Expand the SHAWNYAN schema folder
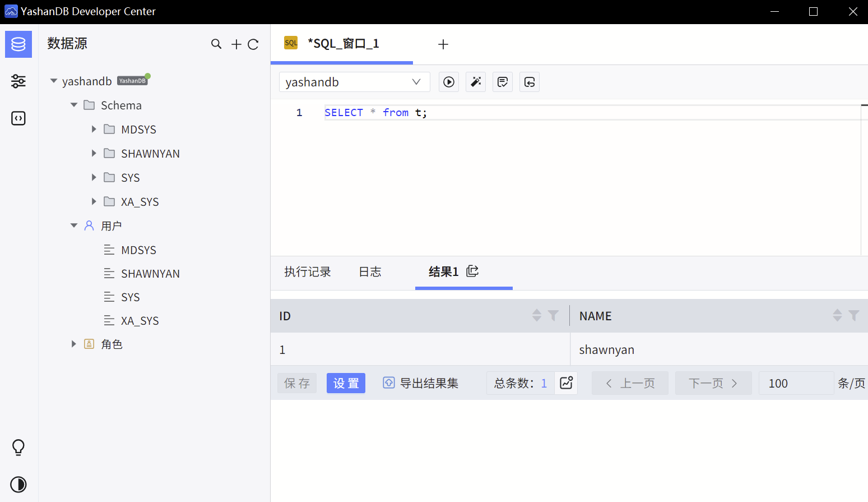Viewport: 868px width, 502px height. [94, 153]
